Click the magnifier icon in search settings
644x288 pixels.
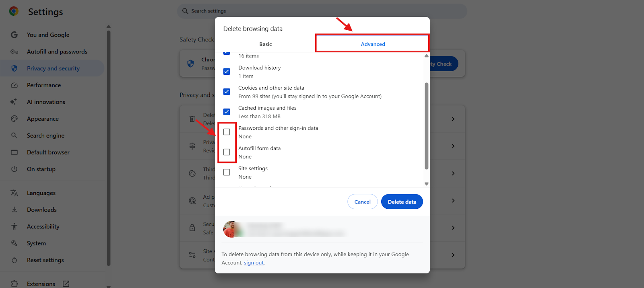pos(185,11)
